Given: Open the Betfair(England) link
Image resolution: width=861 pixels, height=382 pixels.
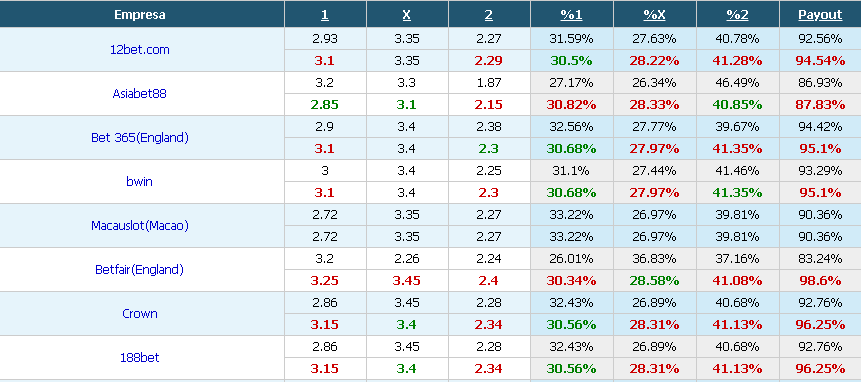Looking at the screenshot, I should coord(139,269).
